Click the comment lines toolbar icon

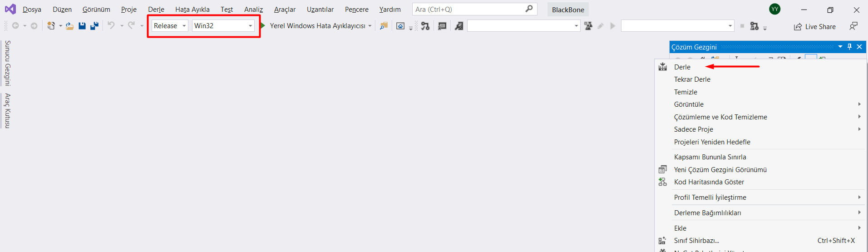pyautogui.click(x=442, y=26)
